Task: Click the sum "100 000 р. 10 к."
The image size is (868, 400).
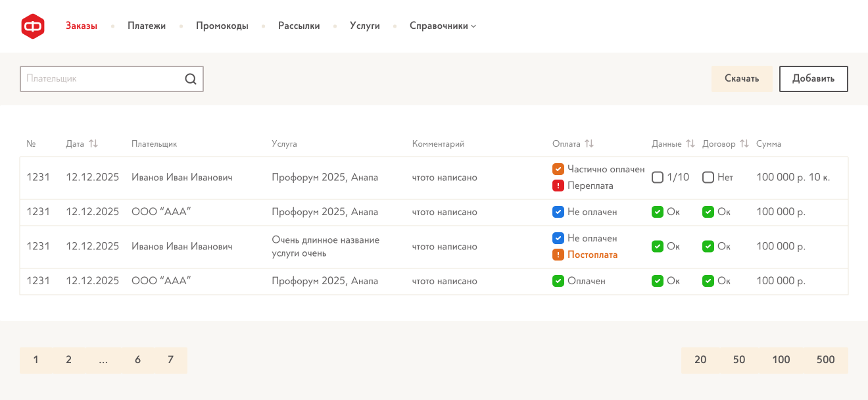Action: pyautogui.click(x=793, y=177)
